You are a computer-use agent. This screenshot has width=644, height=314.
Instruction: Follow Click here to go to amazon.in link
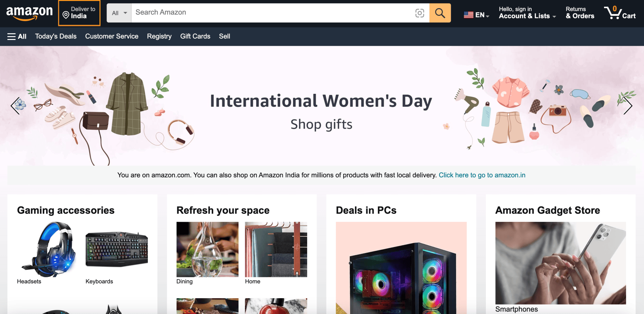point(482,175)
